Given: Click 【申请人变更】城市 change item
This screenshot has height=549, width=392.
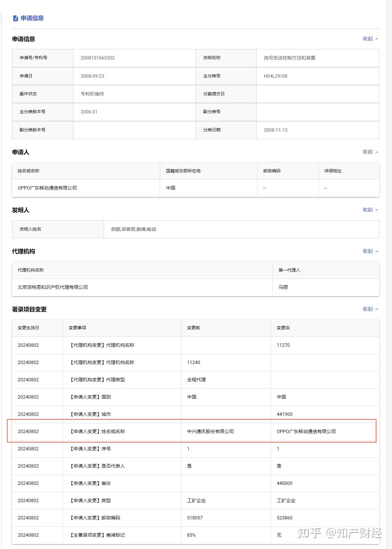Looking at the screenshot, I should tap(90, 414).
